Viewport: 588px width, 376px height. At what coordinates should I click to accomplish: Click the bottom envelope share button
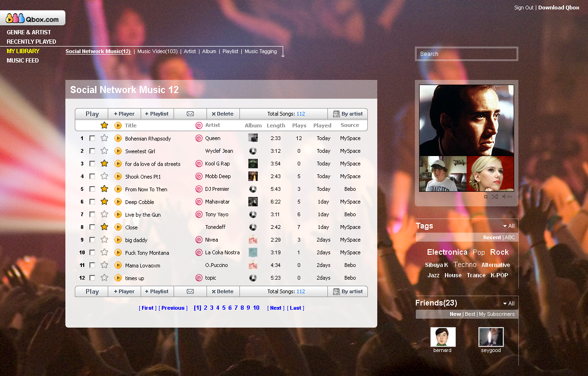[190, 291]
